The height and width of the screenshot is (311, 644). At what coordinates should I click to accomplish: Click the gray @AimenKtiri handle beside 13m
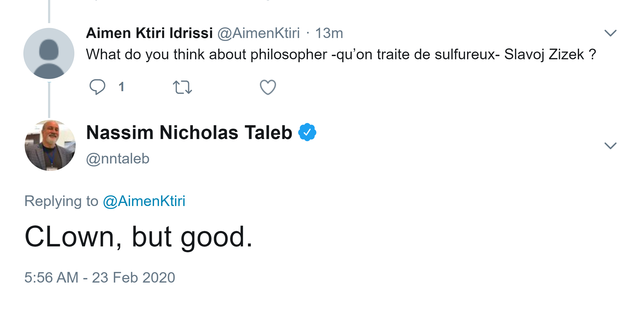click(x=258, y=33)
